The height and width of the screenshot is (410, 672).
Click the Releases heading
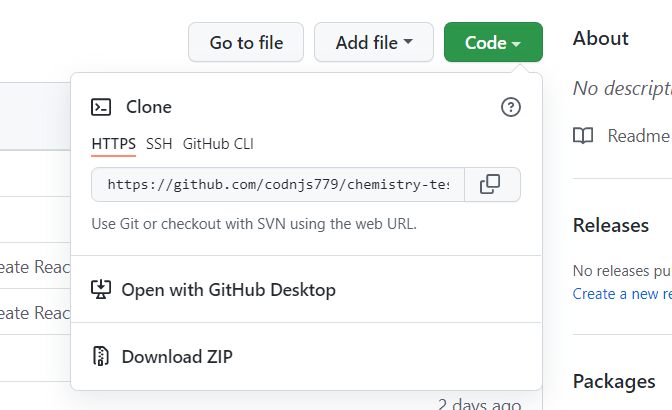point(611,225)
